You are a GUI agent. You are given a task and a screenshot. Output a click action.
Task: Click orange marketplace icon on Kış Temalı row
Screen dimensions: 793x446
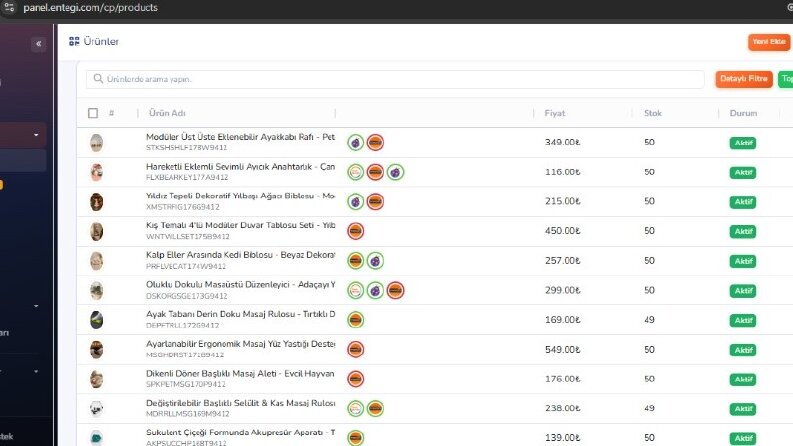click(x=356, y=231)
